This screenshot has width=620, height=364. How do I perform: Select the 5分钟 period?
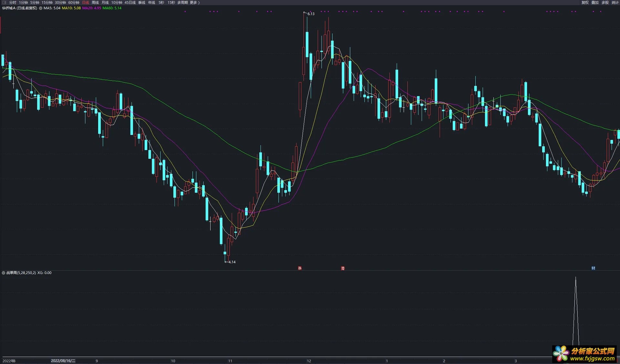click(35, 3)
